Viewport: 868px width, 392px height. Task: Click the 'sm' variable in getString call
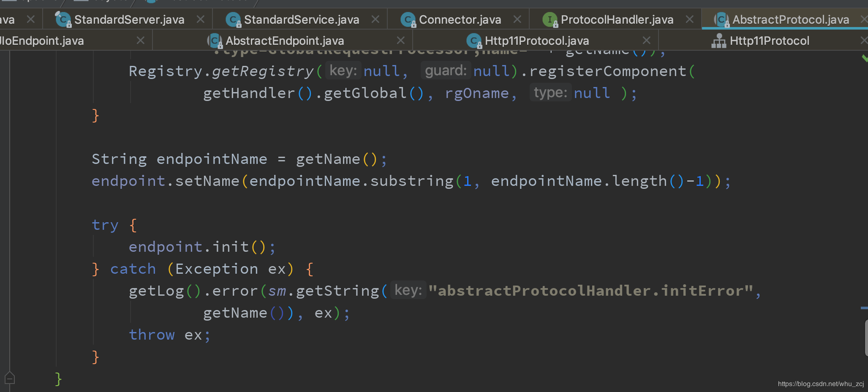click(277, 291)
